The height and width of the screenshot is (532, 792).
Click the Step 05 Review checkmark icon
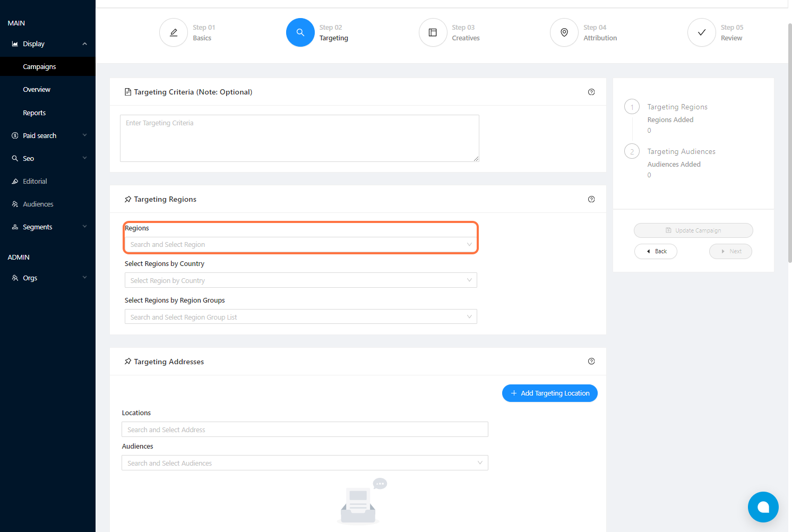[x=701, y=32]
